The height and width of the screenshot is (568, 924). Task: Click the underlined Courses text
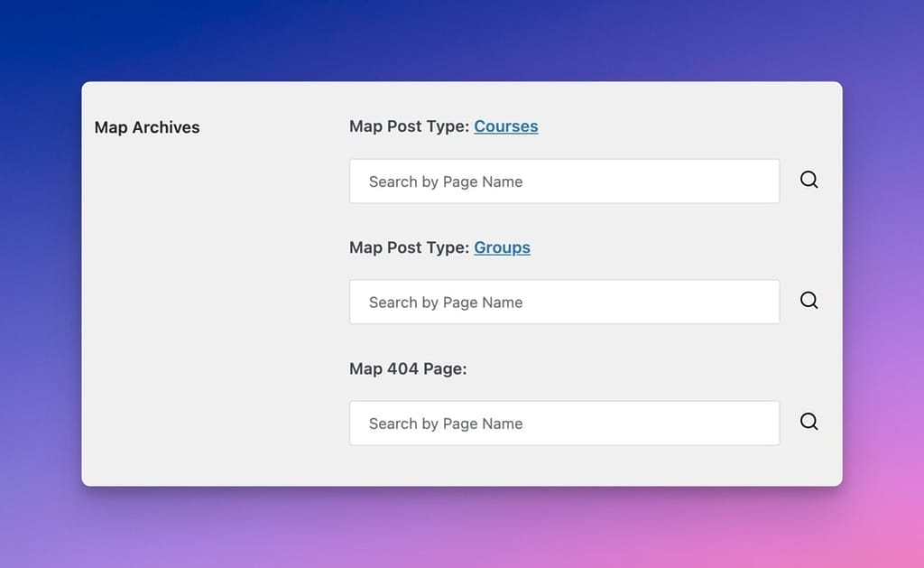505,126
